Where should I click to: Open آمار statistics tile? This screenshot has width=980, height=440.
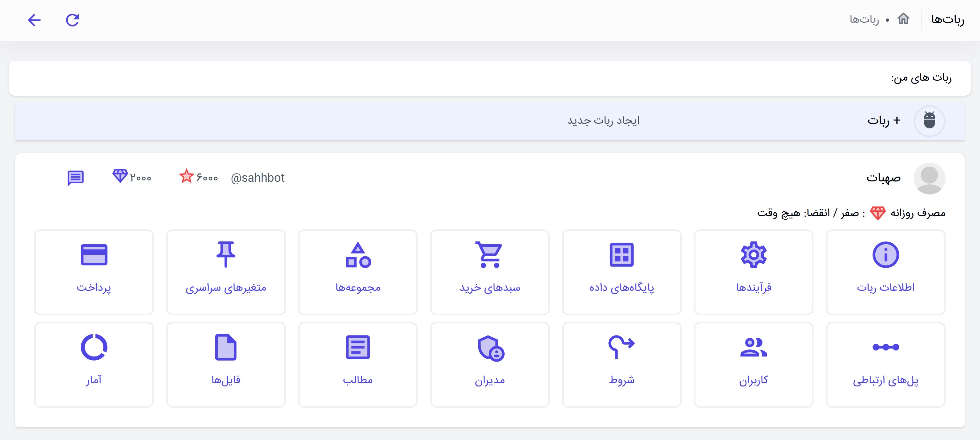coord(94,364)
